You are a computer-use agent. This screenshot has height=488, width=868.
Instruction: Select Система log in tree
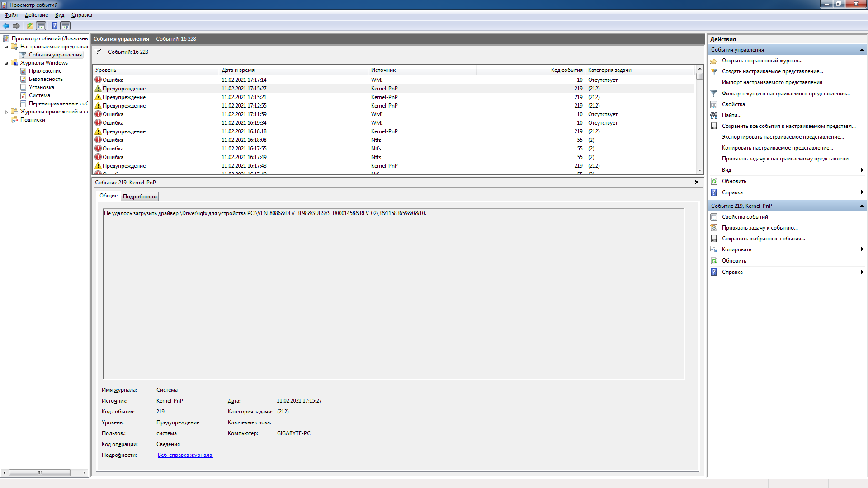pos(39,95)
